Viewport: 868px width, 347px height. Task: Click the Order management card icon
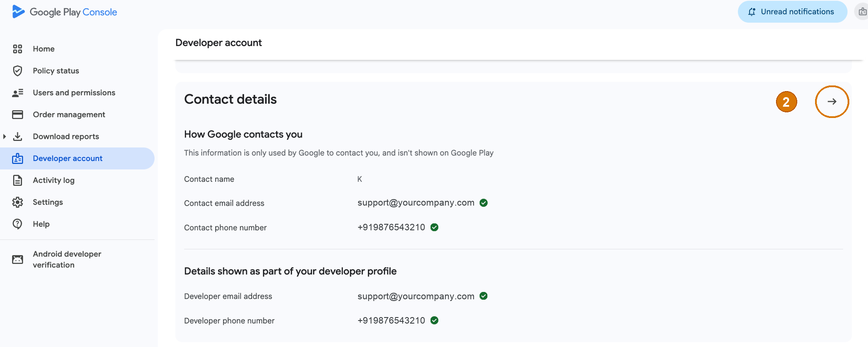(x=17, y=115)
